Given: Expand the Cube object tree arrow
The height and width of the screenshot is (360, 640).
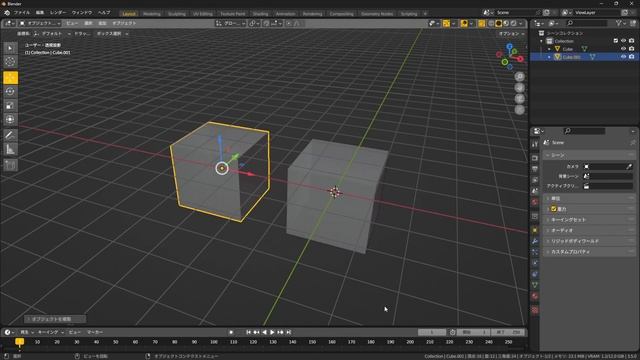Looking at the screenshot, I should (x=549, y=49).
